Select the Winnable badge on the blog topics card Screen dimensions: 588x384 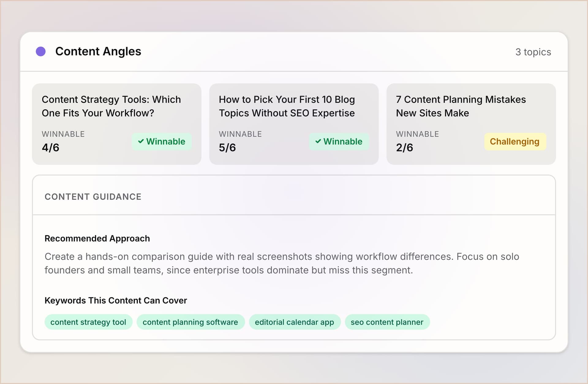click(x=339, y=142)
